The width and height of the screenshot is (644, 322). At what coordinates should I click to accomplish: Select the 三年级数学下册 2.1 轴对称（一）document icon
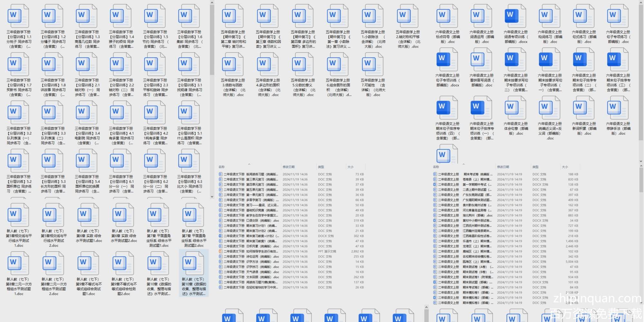87,64
